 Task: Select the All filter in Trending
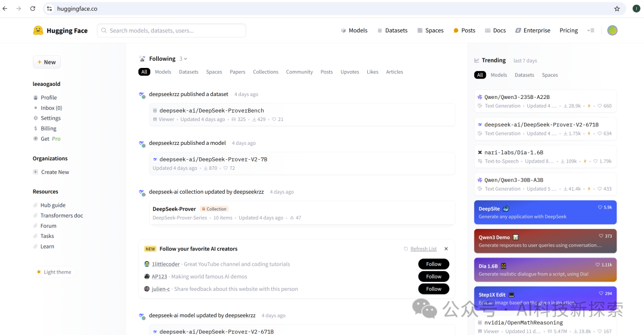480,75
